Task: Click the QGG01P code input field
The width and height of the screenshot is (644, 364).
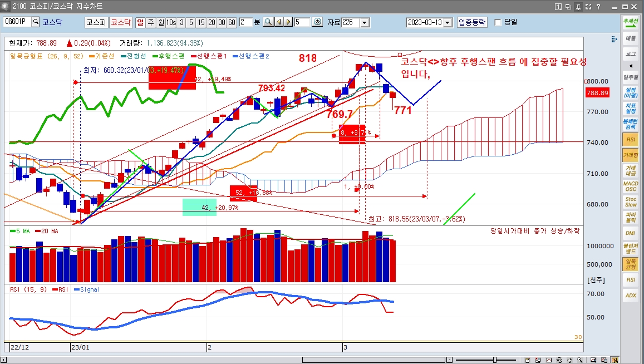Action: point(17,22)
